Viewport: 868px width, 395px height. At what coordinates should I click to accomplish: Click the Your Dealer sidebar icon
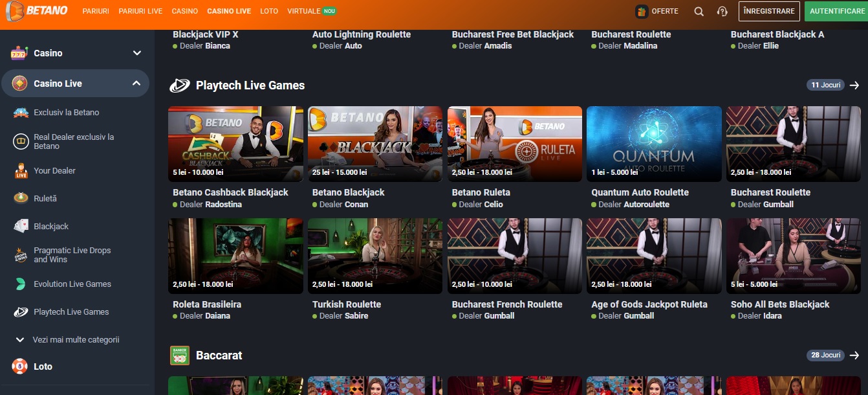21,171
